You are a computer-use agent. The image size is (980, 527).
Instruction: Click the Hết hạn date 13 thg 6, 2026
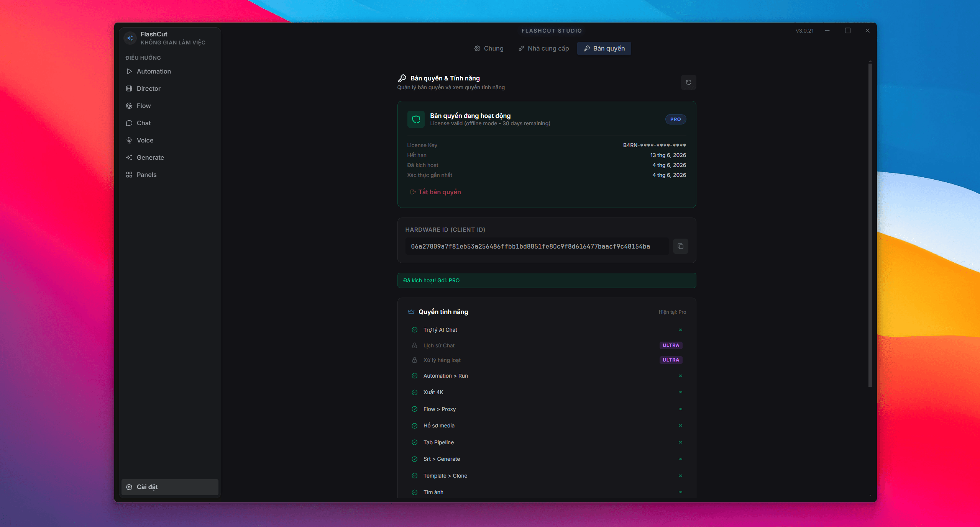click(668, 155)
